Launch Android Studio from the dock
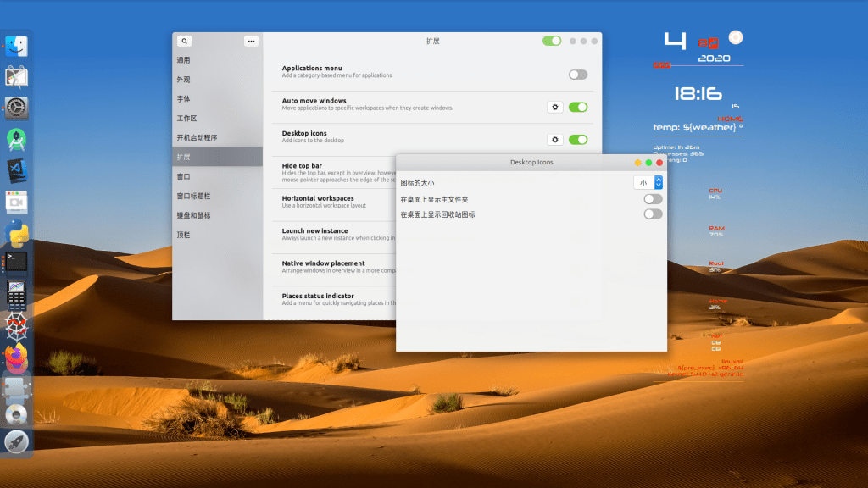This screenshot has width=868, height=488. [x=16, y=140]
